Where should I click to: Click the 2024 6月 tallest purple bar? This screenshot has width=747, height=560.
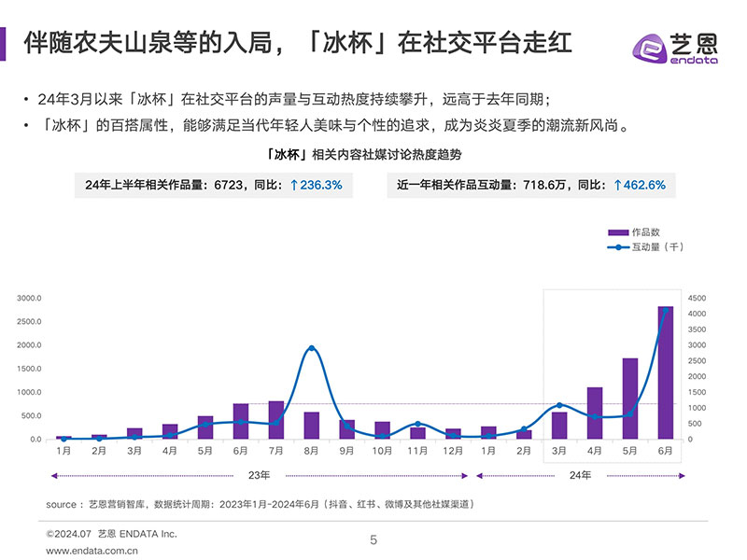(666, 372)
